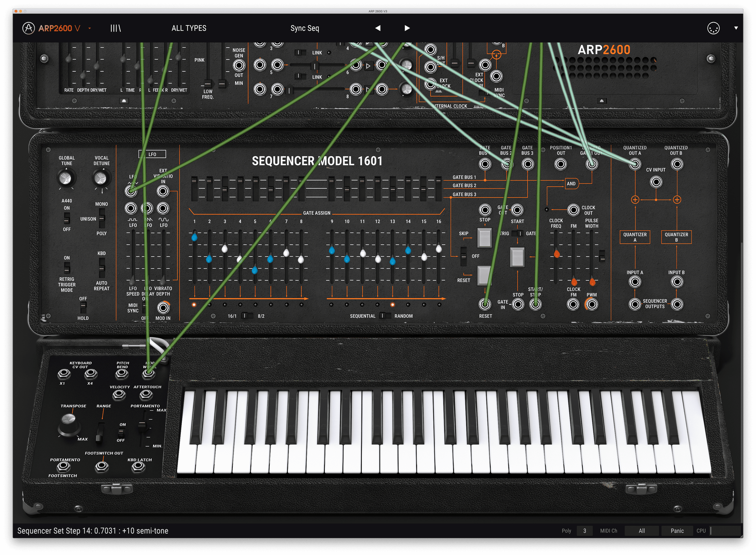Click the Position1 Out jack
Image resolution: width=756 pixels, height=555 pixels.
tap(561, 164)
